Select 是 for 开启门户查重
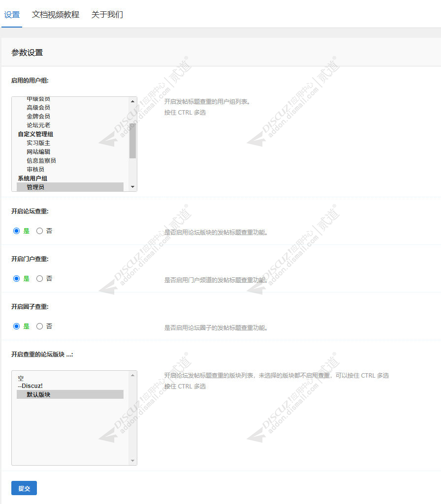The height and width of the screenshot is (504, 441). (x=16, y=279)
